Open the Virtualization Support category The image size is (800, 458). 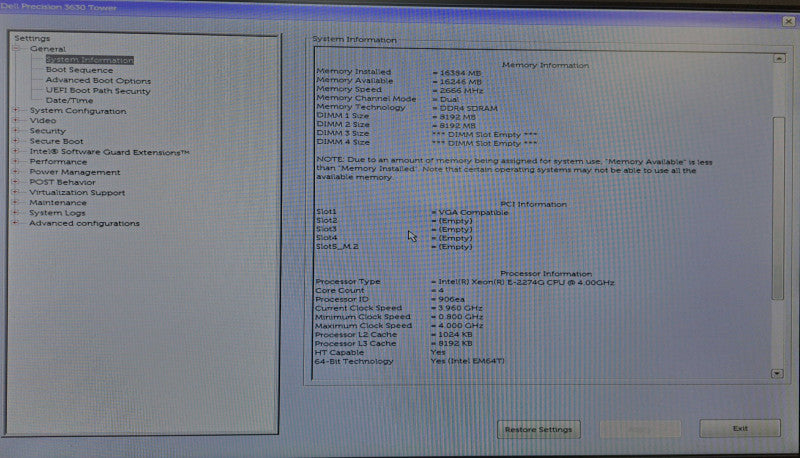tap(77, 193)
